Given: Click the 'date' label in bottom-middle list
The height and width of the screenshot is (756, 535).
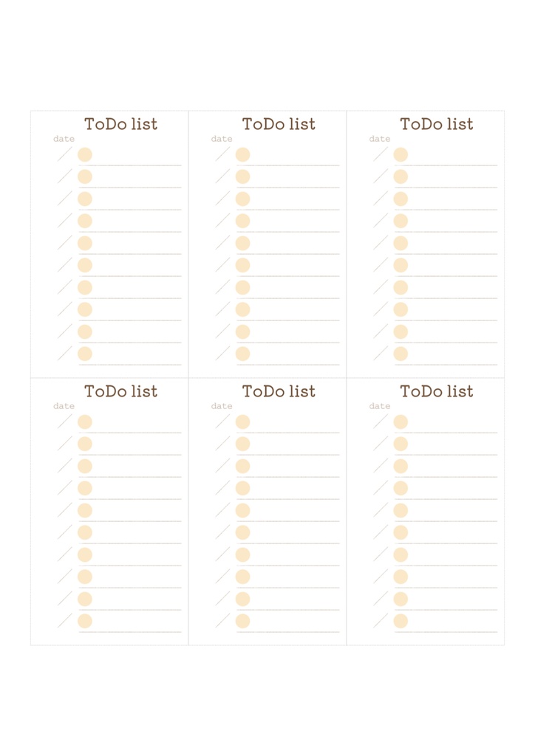Looking at the screenshot, I should point(222,406).
